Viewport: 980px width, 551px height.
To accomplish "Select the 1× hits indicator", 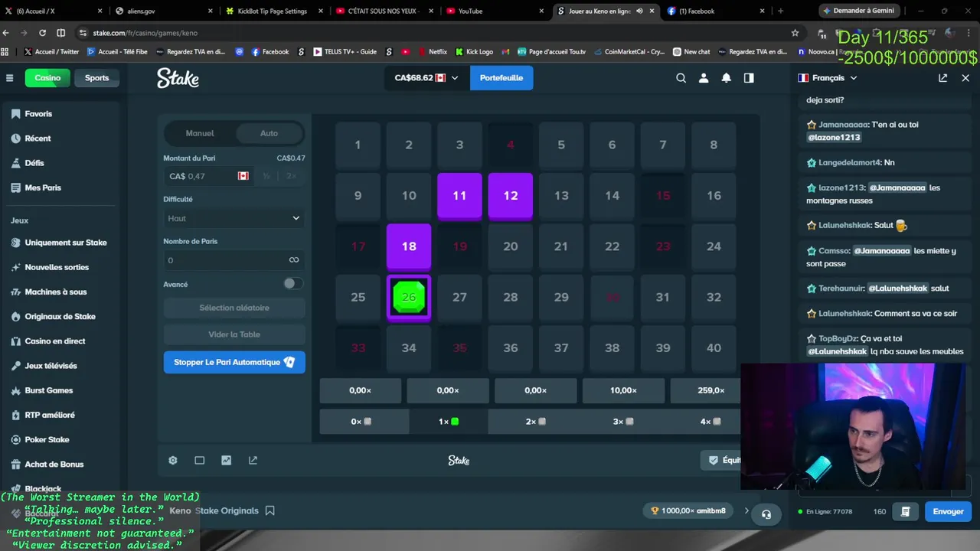I will pos(448,422).
